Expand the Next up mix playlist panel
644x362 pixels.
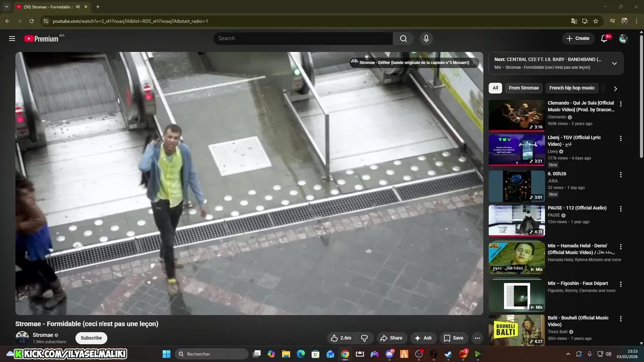(x=614, y=63)
